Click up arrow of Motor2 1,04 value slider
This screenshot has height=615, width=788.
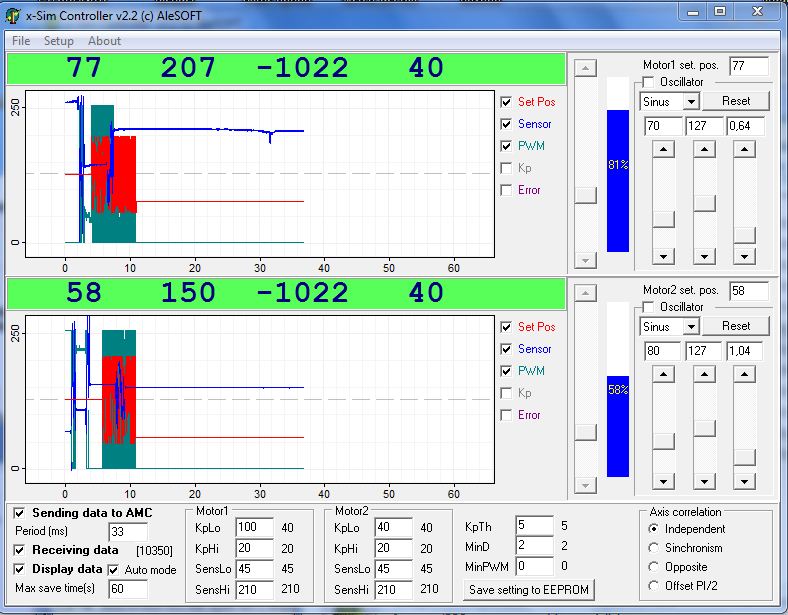(744, 374)
